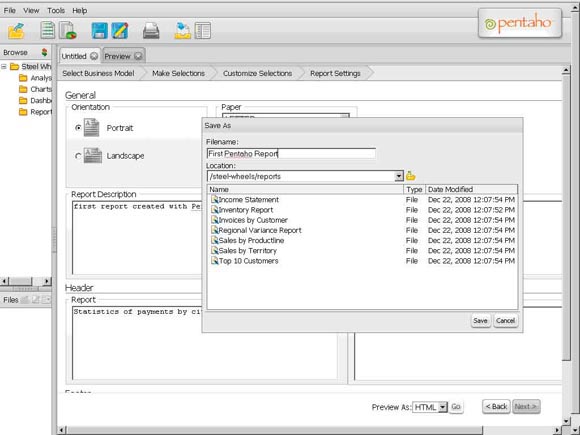Close the Preview tab
Screen dimensions: 580x435
pos(138,56)
